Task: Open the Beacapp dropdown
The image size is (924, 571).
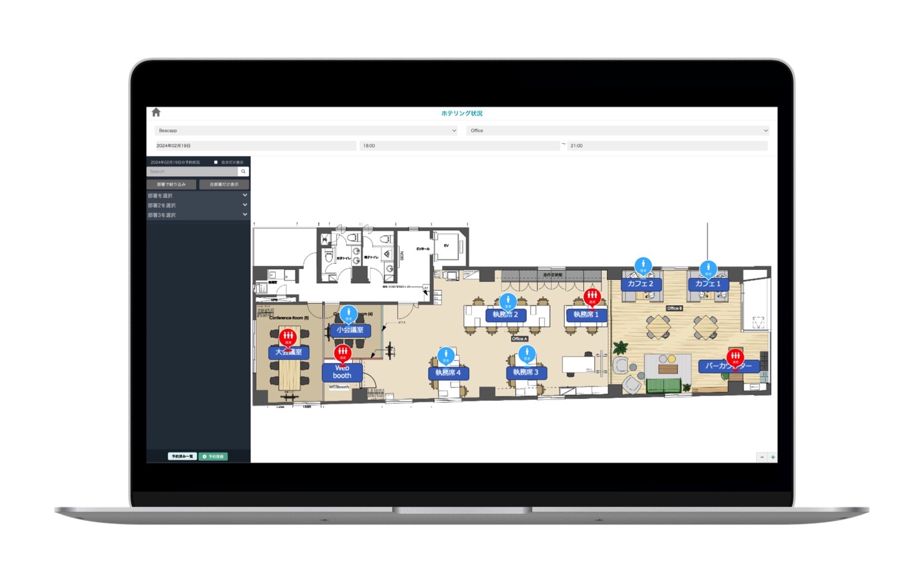Action: pos(306,130)
